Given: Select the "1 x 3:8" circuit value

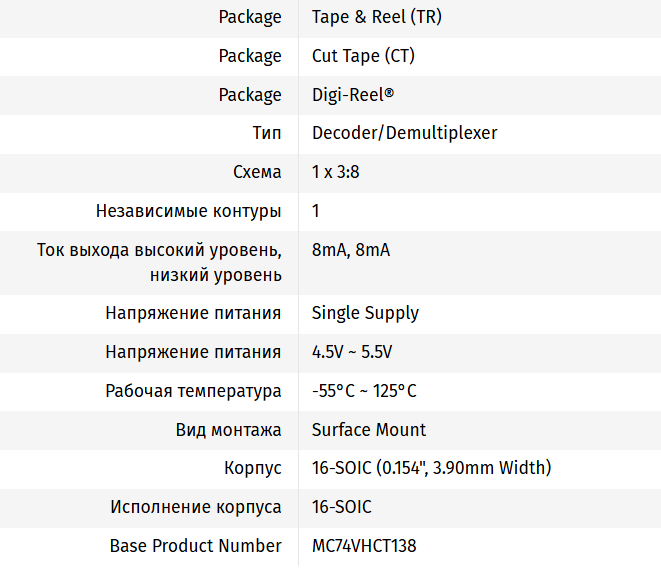Looking at the screenshot, I should pos(336,172).
